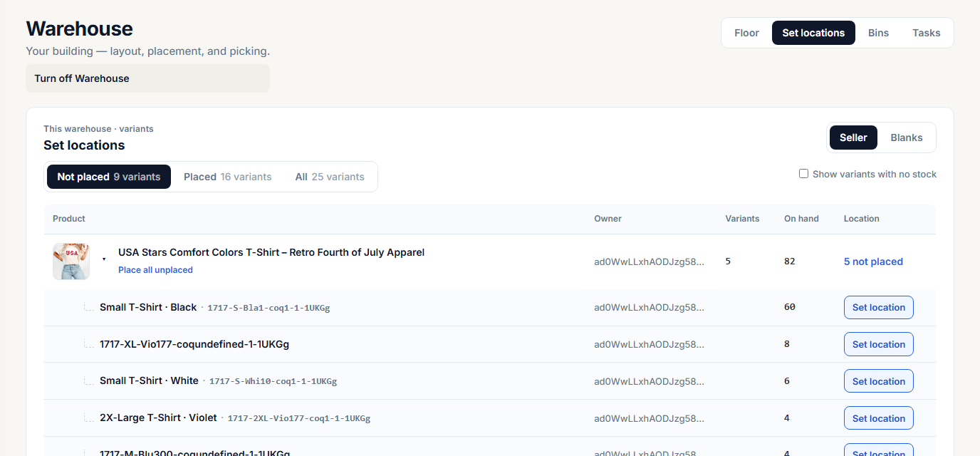Set location for 1717-XL-Vio177 variant
980x456 pixels.
coord(879,344)
